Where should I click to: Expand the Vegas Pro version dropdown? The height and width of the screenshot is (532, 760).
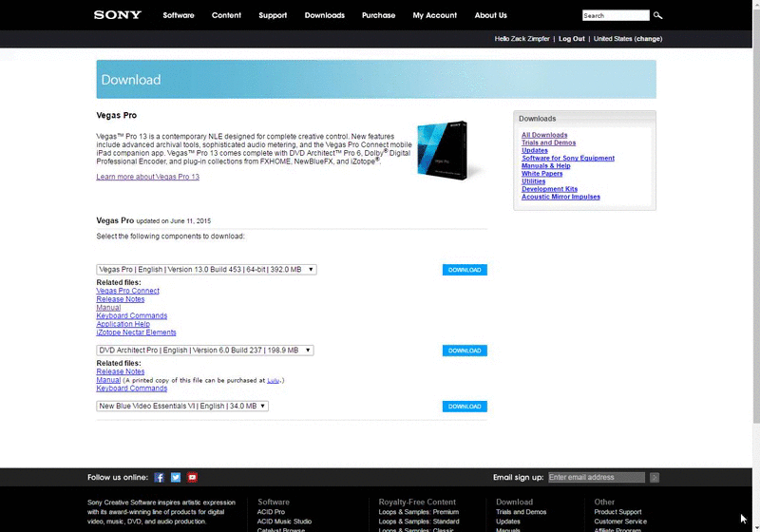(206, 270)
